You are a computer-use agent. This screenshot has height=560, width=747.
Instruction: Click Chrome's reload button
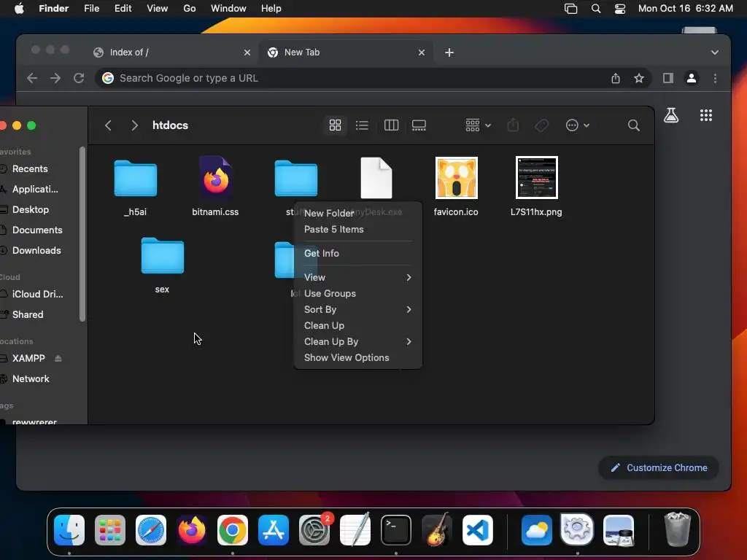click(x=79, y=78)
